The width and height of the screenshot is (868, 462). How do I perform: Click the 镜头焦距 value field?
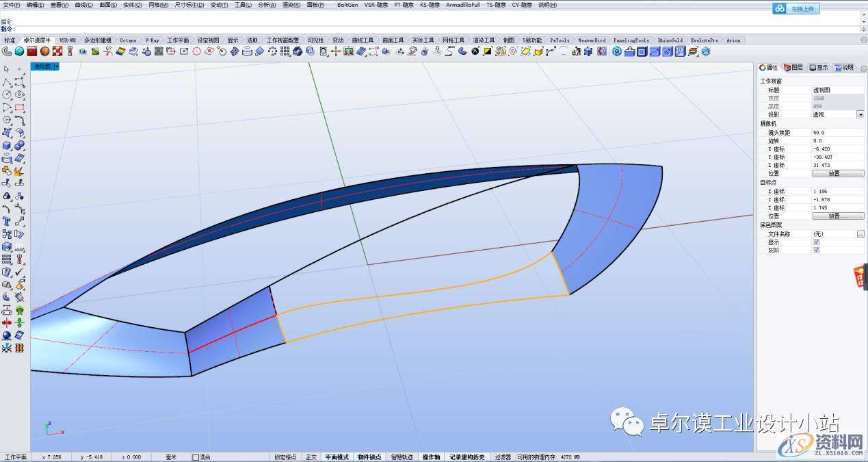click(836, 132)
